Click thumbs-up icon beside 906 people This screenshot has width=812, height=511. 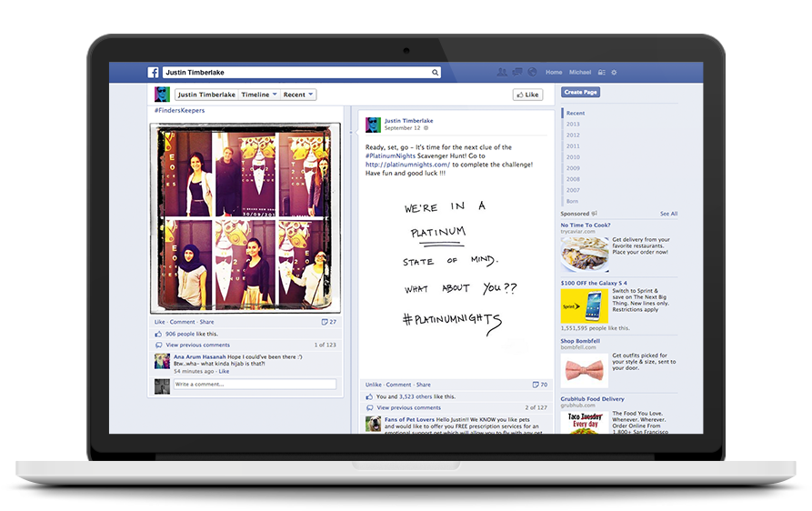click(158, 334)
